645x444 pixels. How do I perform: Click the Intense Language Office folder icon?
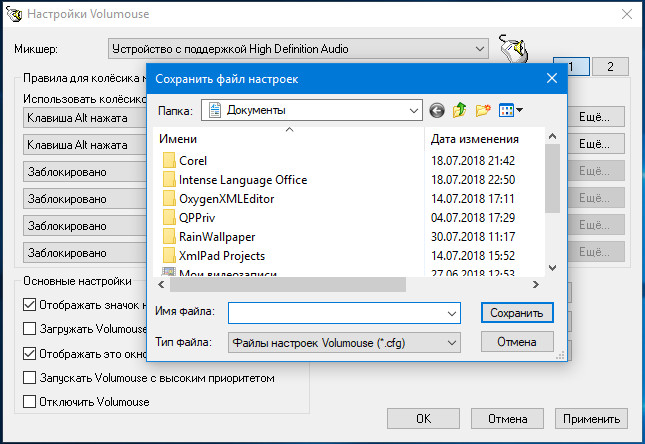coord(169,179)
